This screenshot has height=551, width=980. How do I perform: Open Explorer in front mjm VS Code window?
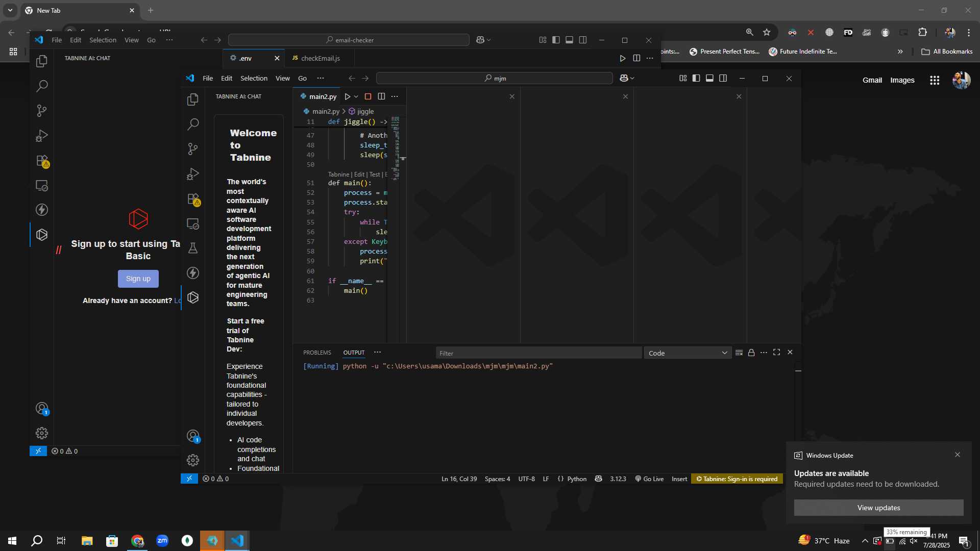pyautogui.click(x=193, y=99)
